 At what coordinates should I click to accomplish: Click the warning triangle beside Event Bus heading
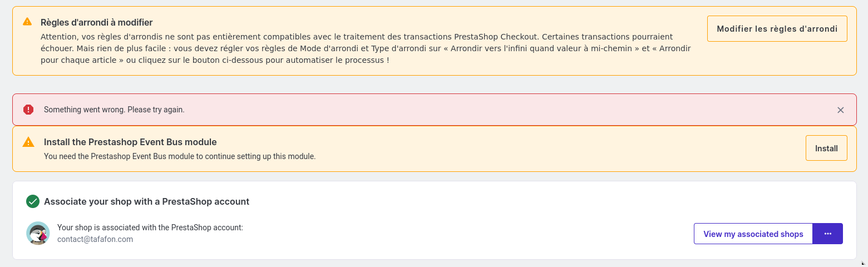click(x=28, y=142)
